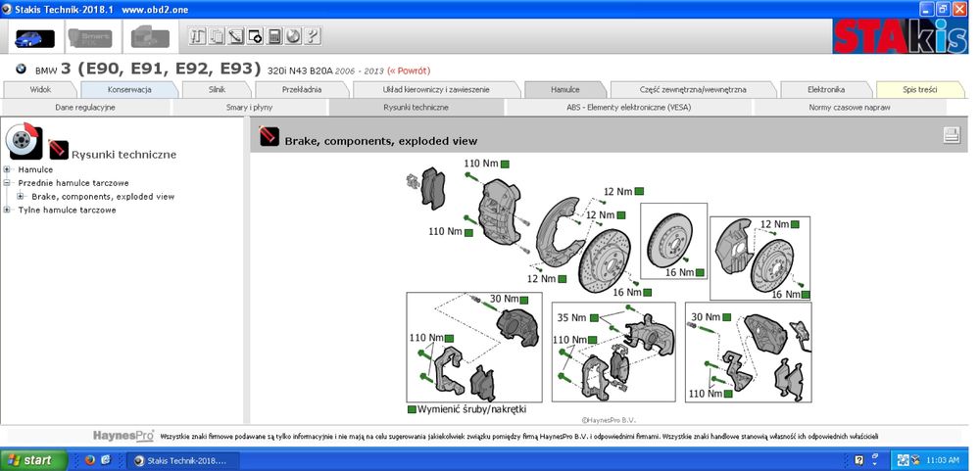Click the HaynesPro logo in the footer
Screen dimensions: 980x471
(x=123, y=436)
